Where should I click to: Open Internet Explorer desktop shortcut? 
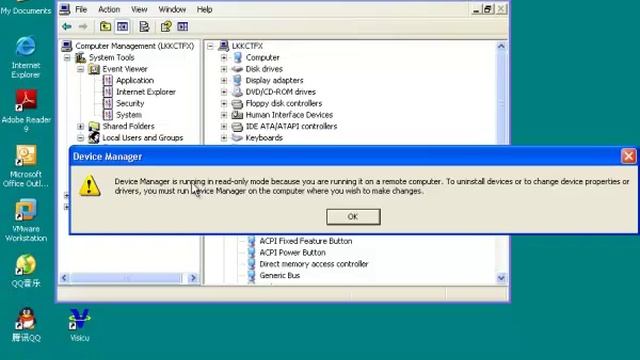tap(26, 57)
